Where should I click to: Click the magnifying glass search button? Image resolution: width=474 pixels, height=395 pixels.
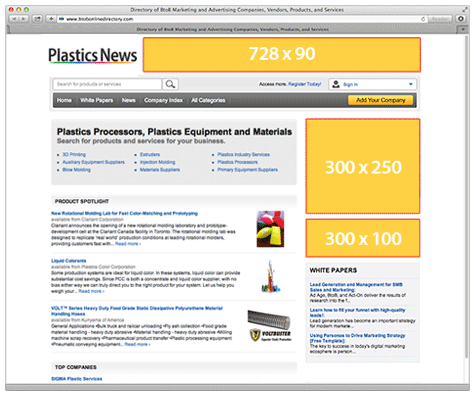[x=170, y=84]
